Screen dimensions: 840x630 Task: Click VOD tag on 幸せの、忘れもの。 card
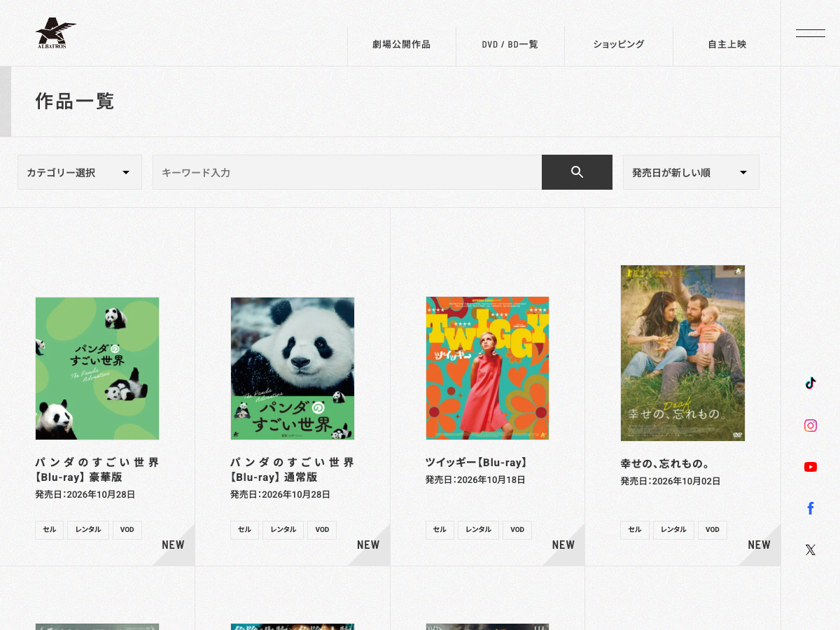(713, 530)
